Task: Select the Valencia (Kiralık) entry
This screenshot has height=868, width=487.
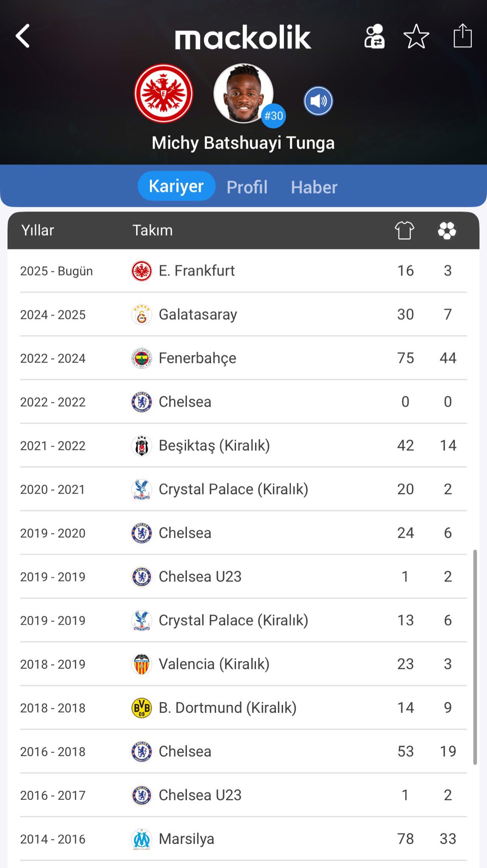Action: (x=214, y=664)
